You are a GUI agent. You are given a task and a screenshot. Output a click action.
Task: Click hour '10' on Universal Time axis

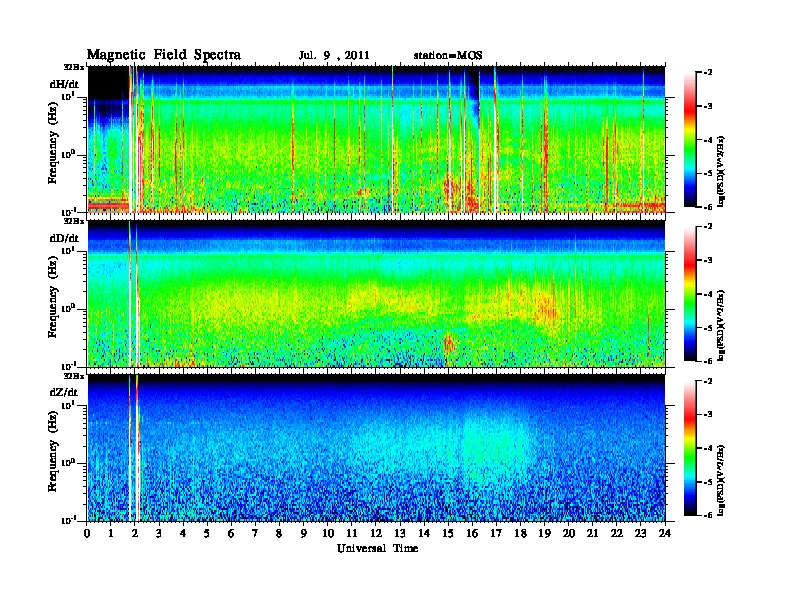328,534
